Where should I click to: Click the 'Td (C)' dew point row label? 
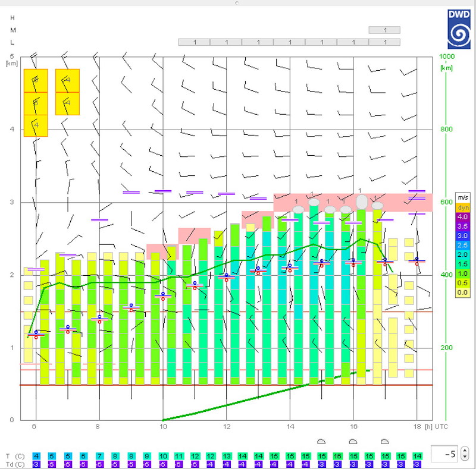[15, 464]
